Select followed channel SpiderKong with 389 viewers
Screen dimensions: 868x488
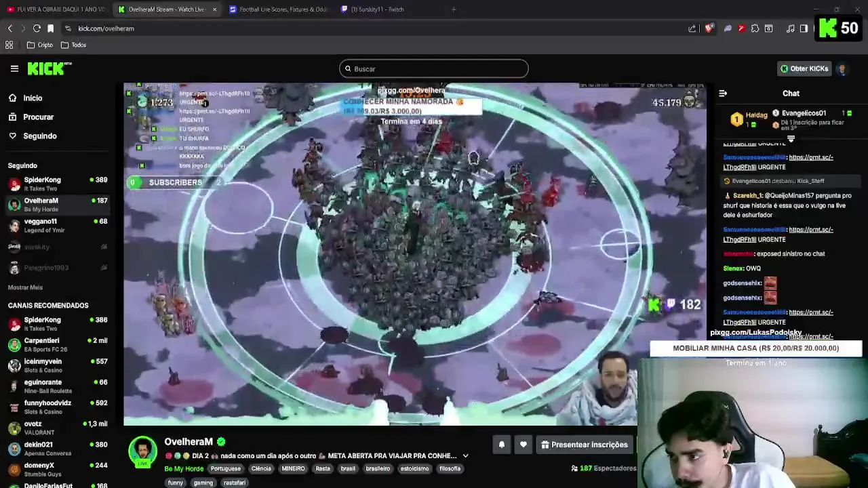coord(58,184)
